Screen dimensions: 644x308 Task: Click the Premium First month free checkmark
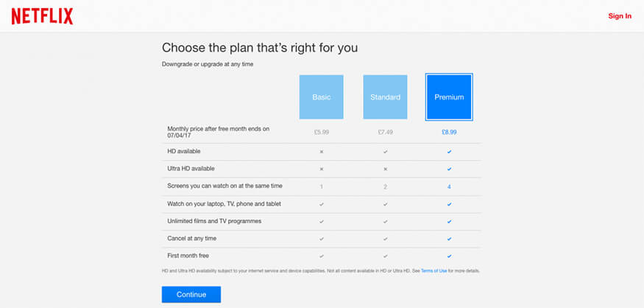tap(449, 256)
